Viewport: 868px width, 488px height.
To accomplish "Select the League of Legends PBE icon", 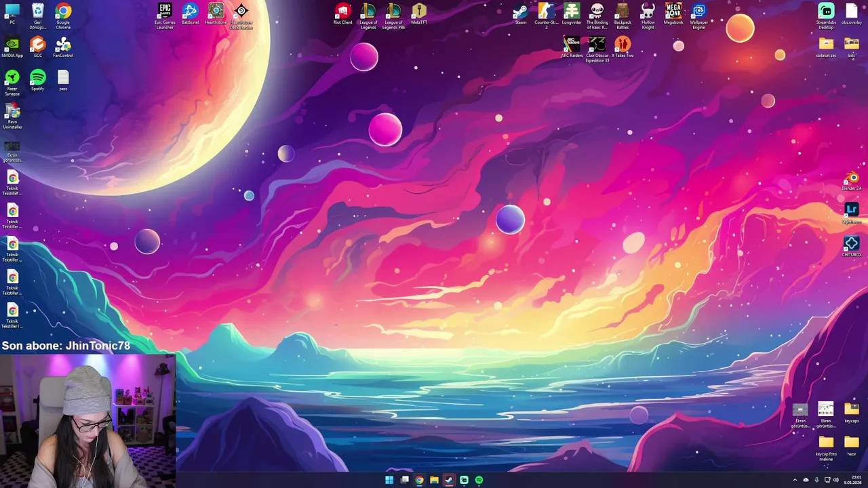I will pyautogui.click(x=394, y=16).
